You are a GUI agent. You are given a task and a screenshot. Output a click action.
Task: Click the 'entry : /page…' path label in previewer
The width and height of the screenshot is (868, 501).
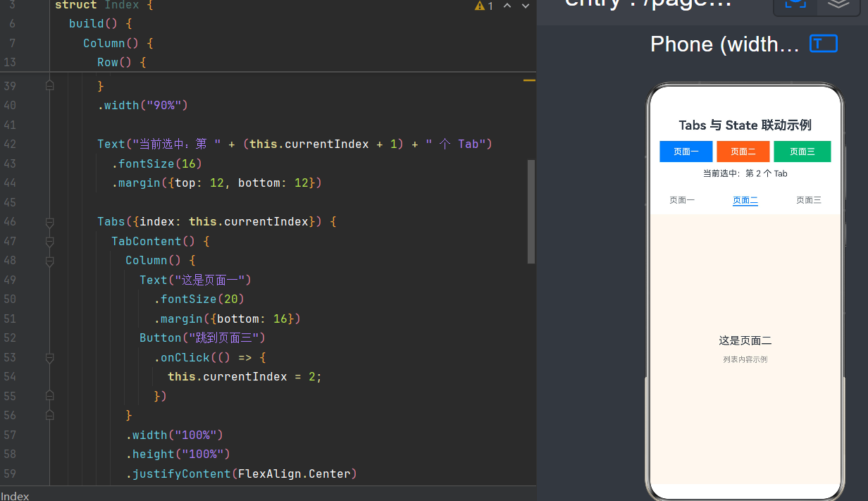[x=648, y=4]
